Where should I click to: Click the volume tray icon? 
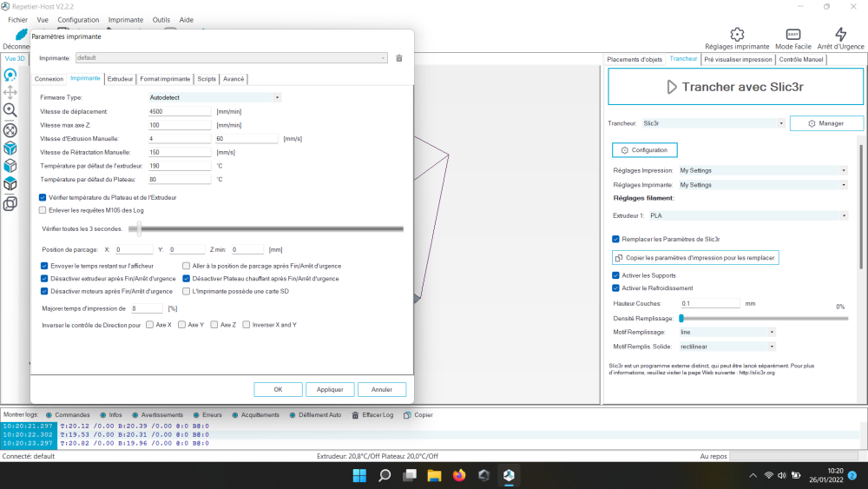click(x=782, y=475)
